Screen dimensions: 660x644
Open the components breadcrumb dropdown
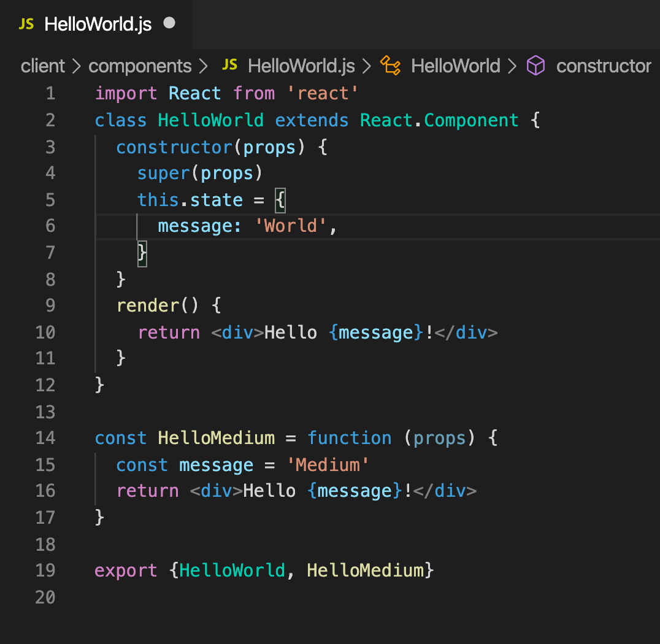(x=140, y=66)
